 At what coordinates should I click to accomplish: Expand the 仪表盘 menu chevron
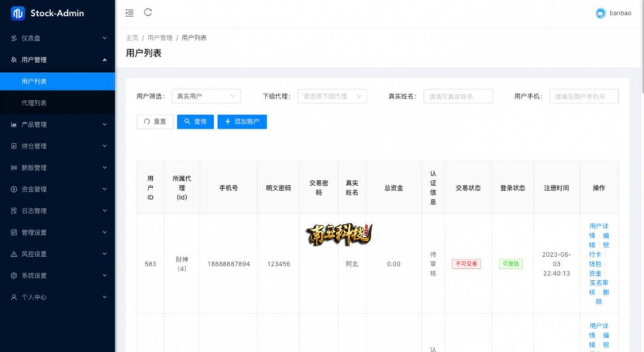pyautogui.click(x=105, y=38)
